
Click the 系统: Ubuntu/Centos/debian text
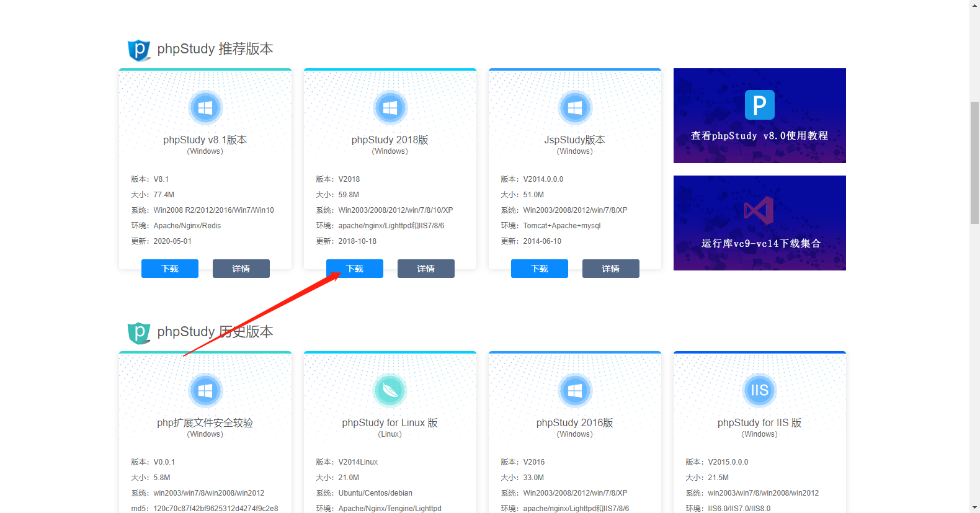364,493
